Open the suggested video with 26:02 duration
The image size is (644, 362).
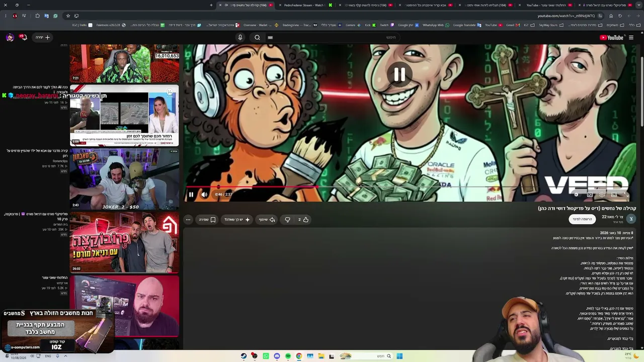(124, 242)
